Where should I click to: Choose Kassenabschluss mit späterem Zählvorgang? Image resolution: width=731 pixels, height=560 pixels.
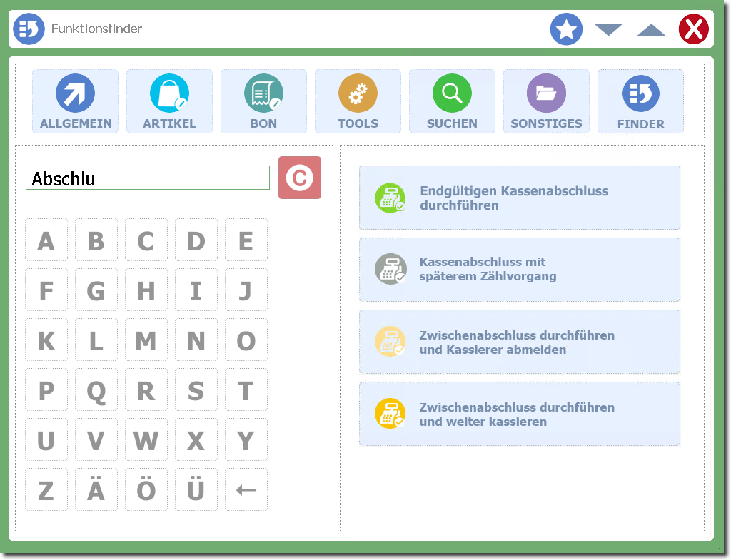coord(519,270)
